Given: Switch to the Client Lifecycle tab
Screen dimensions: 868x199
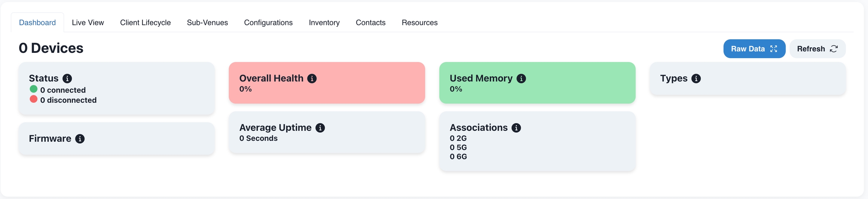Looking at the screenshot, I should pyautogui.click(x=145, y=23).
